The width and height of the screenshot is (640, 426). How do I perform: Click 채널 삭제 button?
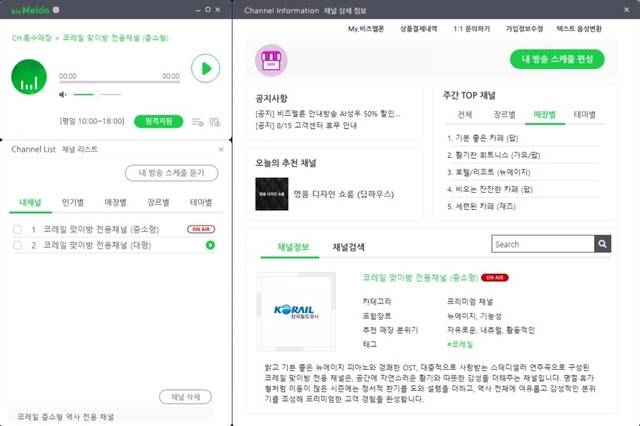pyautogui.click(x=185, y=397)
